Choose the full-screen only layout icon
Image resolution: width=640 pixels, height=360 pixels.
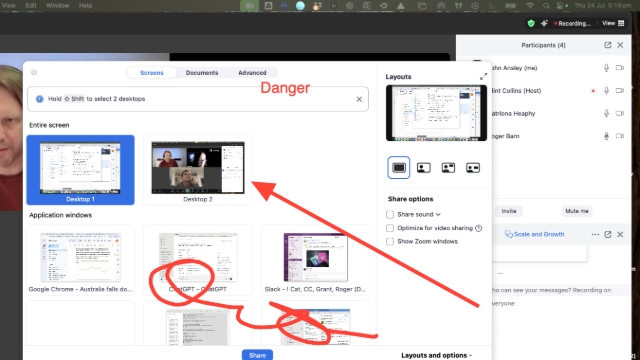pyautogui.click(x=399, y=167)
